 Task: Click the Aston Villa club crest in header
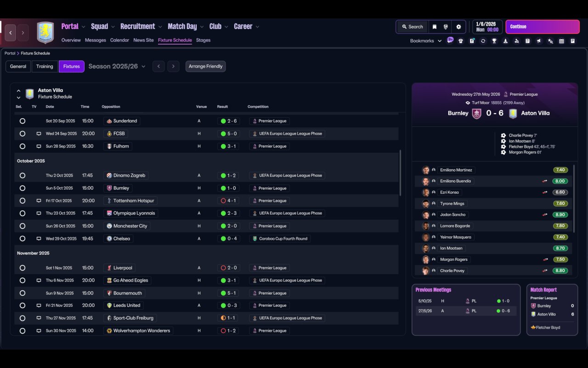click(x=45, y=33)
